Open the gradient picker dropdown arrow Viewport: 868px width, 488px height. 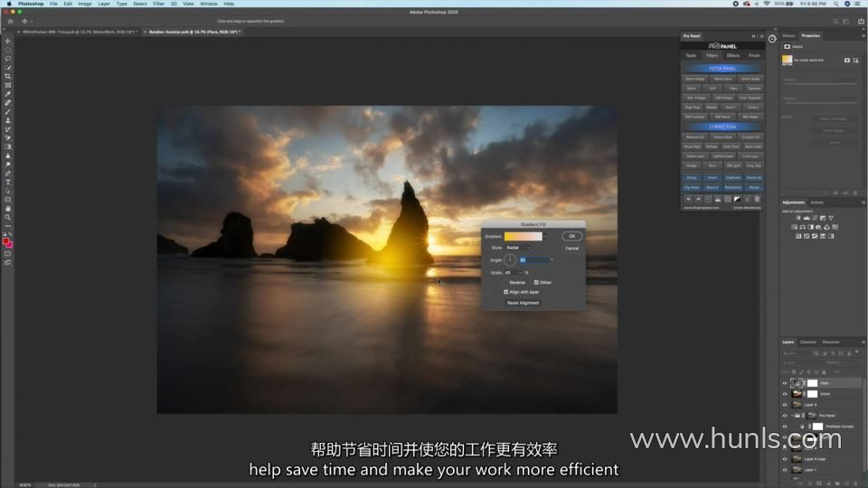click(545, 236)
